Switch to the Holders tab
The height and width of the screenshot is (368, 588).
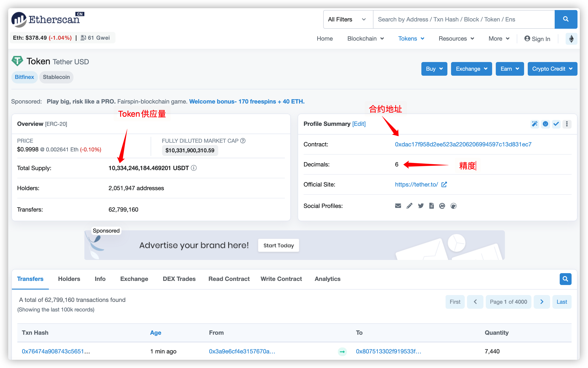click(x=69, y=279)
